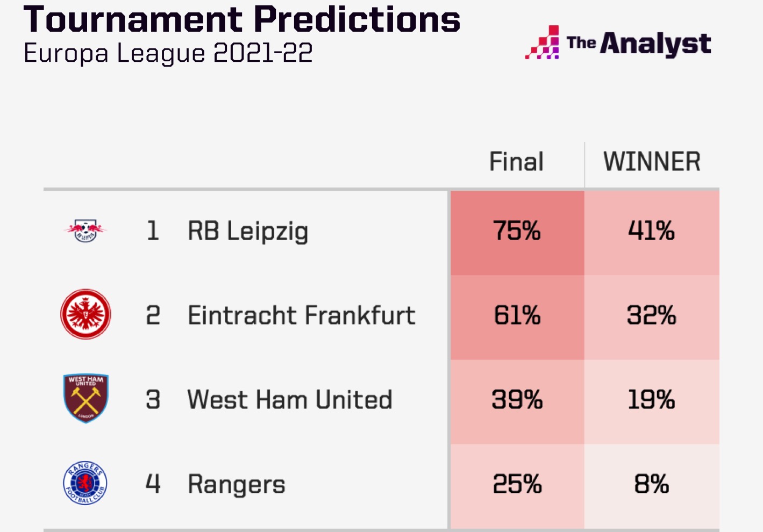This screenshot has height=532, width=763.
Task: Click West Ham's 39% final cell
Action: click(x=517, y=402)
